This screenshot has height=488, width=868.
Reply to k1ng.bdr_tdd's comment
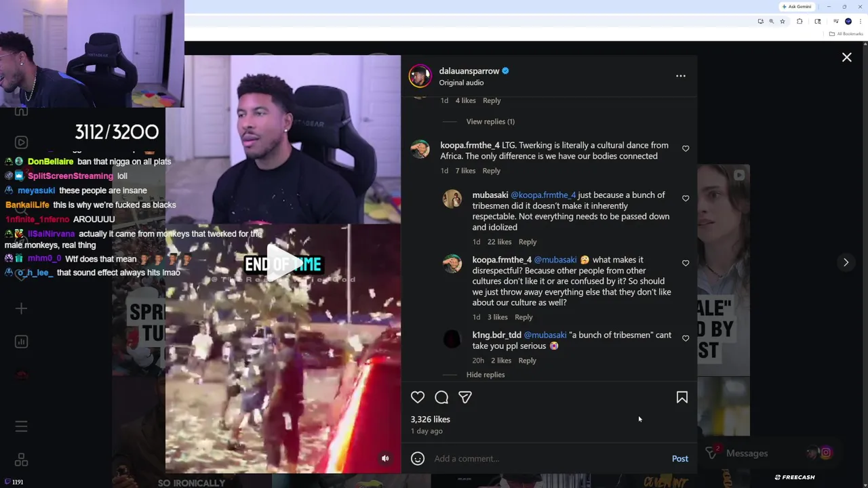527,361
